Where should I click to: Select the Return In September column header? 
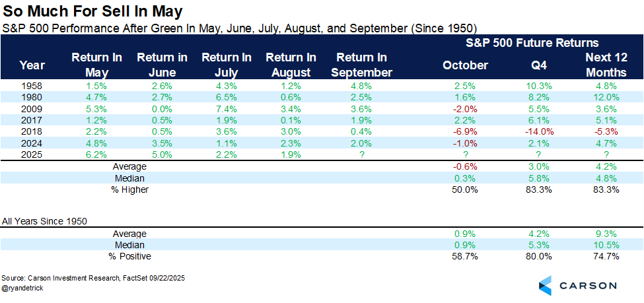(x=362, y=65)
